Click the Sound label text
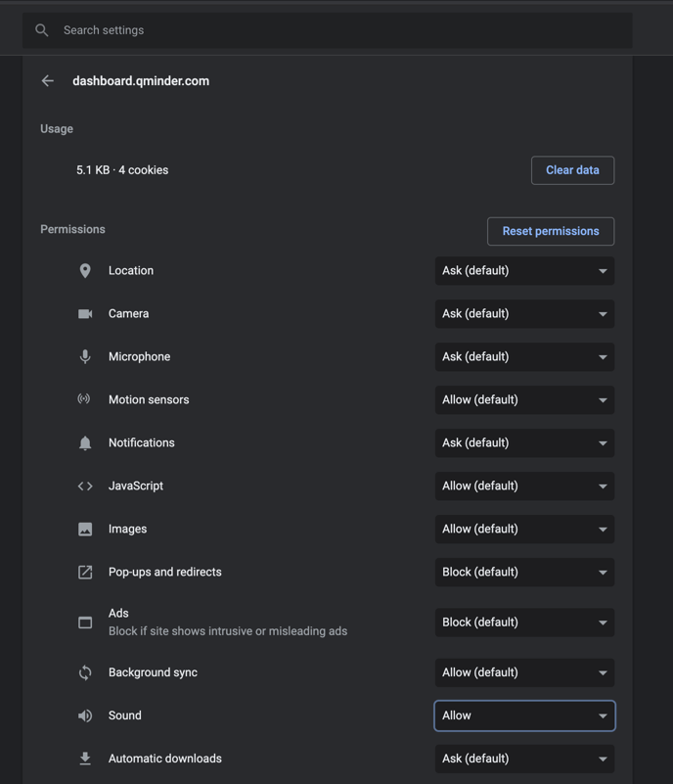 tap(125, 715)
